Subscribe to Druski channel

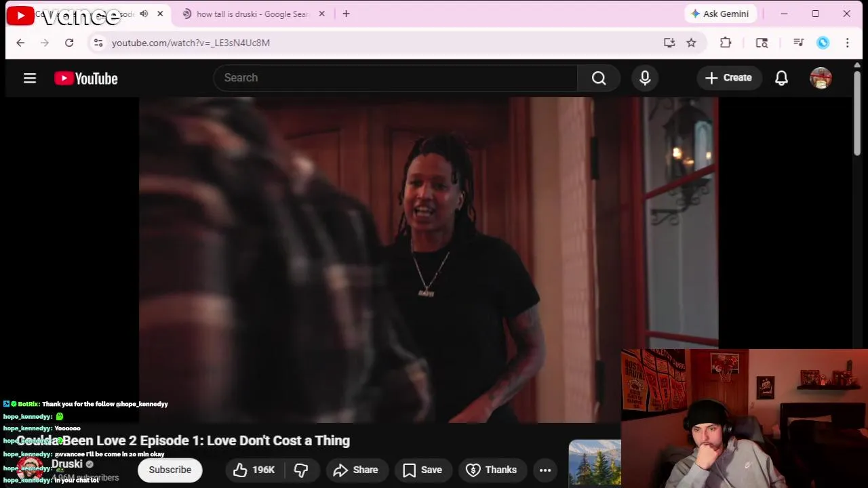[170, 470]
